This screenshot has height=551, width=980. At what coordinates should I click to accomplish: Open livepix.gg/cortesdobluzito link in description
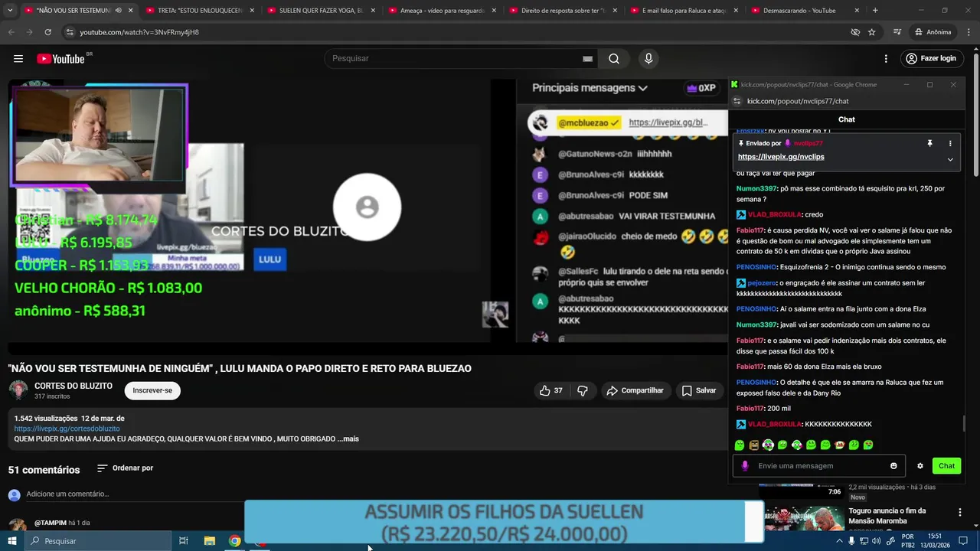(x=67, y=429)
